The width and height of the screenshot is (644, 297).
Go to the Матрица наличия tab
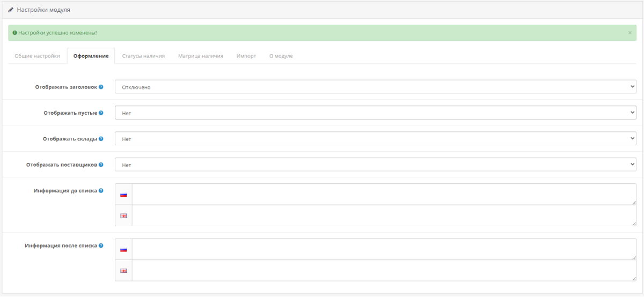pyautogui.click(x=201, y=56)
